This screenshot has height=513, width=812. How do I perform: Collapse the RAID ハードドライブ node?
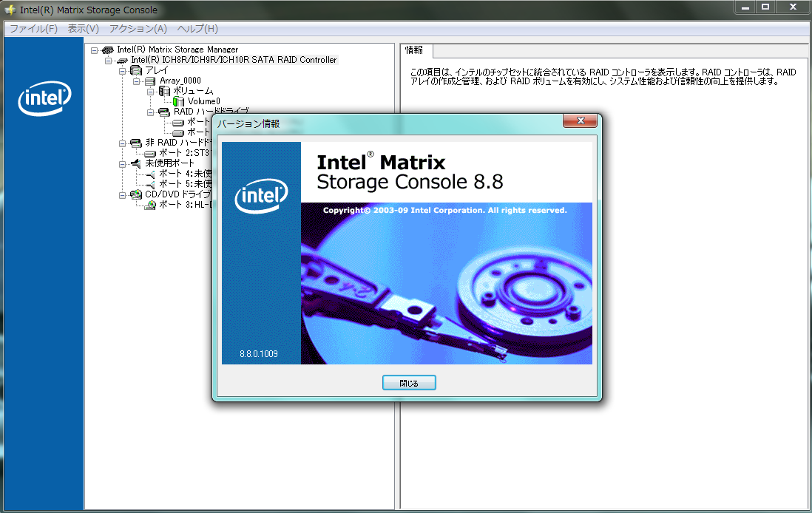[150, 112]
